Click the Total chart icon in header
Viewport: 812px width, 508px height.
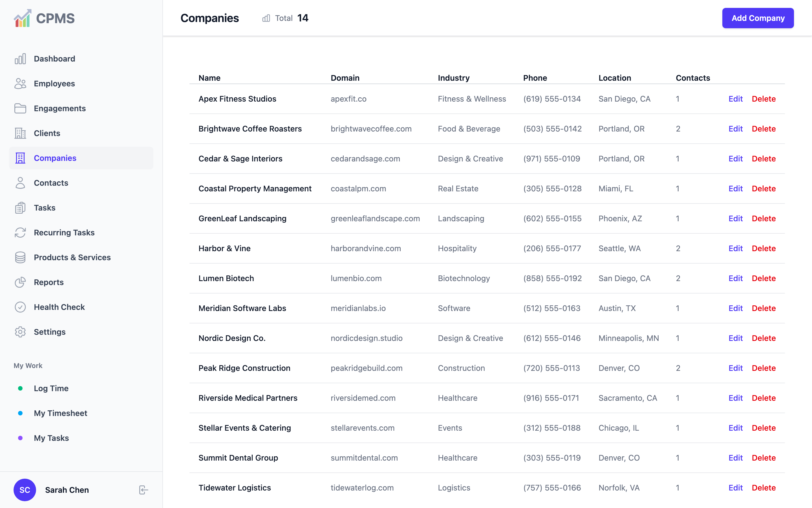(266, 18)
